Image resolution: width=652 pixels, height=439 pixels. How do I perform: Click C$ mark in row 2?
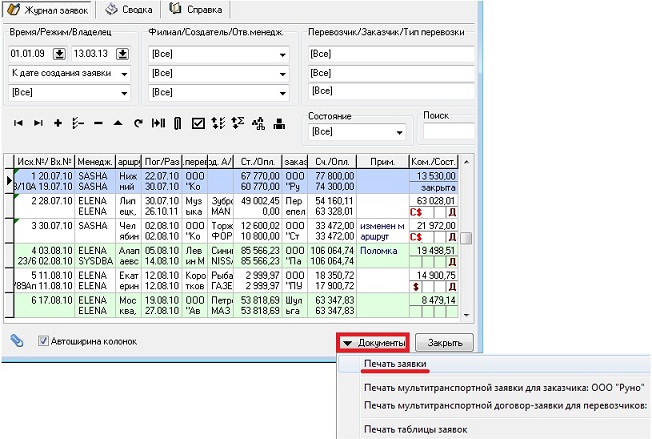pos(416,212)
